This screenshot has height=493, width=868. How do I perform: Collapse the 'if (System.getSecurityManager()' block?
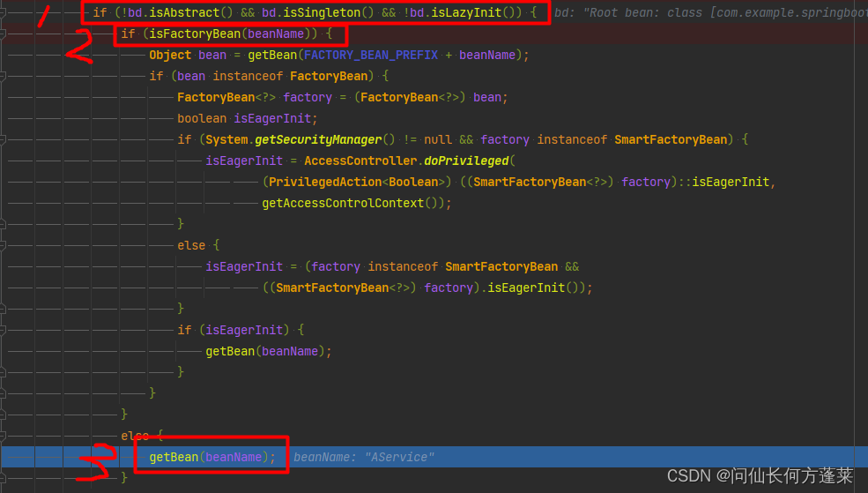point(3,139)
